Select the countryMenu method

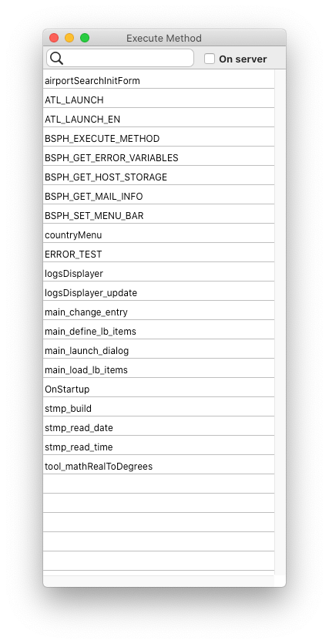click(x=159, y=235)
